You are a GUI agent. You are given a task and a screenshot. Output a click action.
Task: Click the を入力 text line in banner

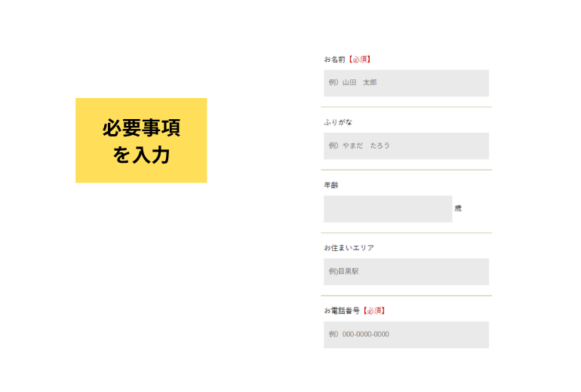point(141,155)
